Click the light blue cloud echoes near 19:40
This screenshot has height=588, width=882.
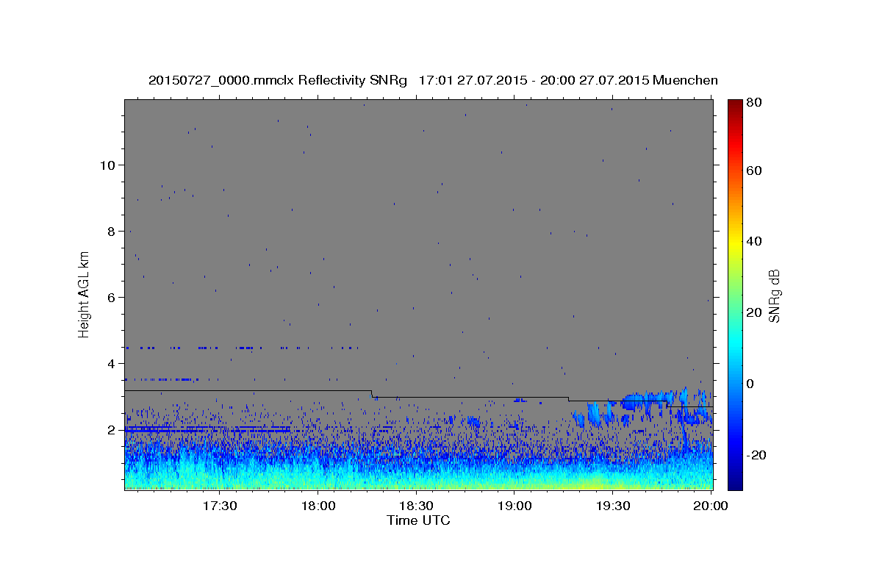647,401
